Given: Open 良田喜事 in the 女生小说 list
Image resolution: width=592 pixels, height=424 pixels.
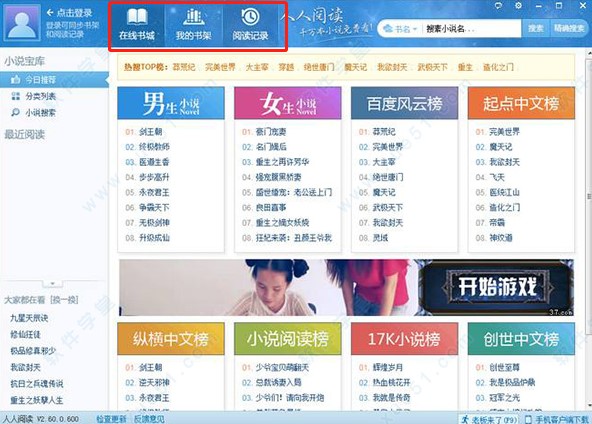Looking at the screenshot, I should click(x=271, y=207).
